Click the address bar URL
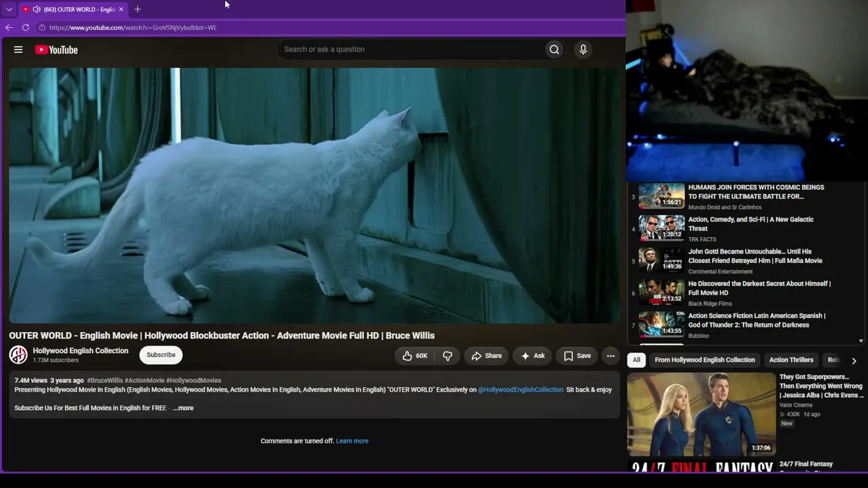The height and width of the screenshot is (488, 868). point(133,28)
